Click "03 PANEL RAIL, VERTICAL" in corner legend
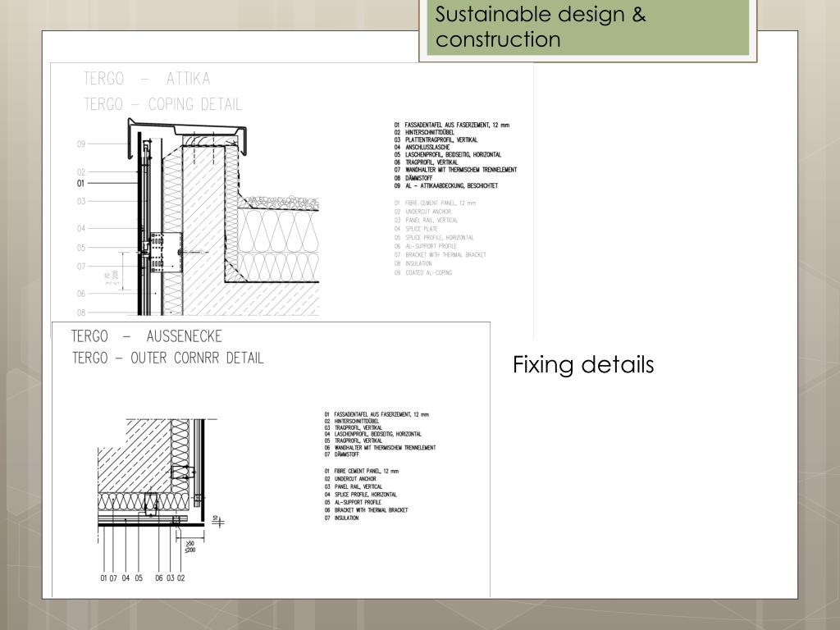This screenshot has height=630, width=840. pos(354,487)
